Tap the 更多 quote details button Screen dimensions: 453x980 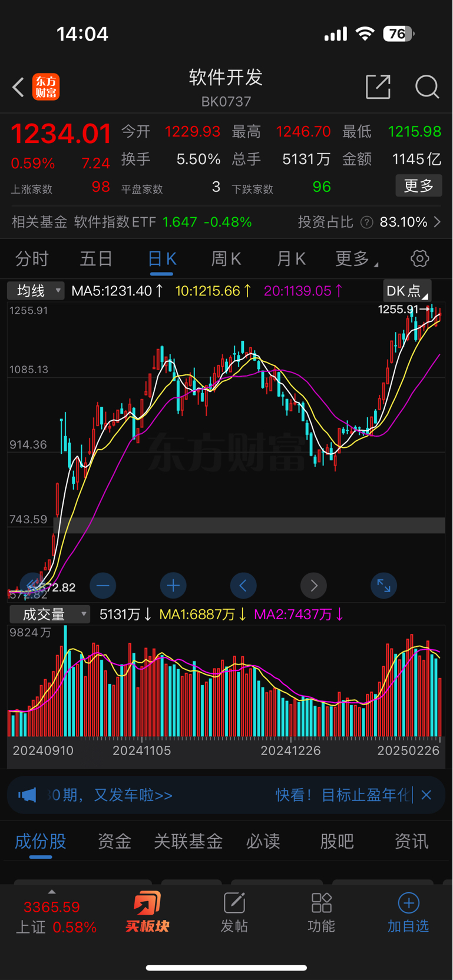[419, 186]
